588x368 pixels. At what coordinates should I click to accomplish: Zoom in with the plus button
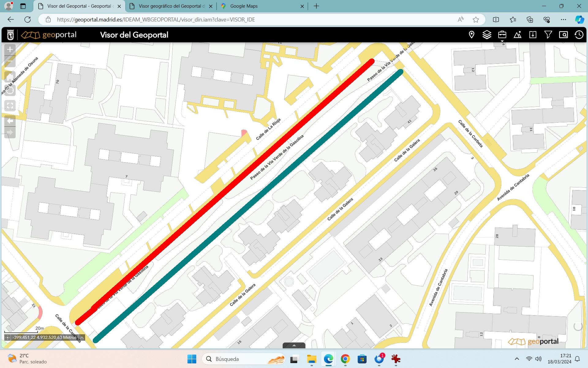(10, 49)
